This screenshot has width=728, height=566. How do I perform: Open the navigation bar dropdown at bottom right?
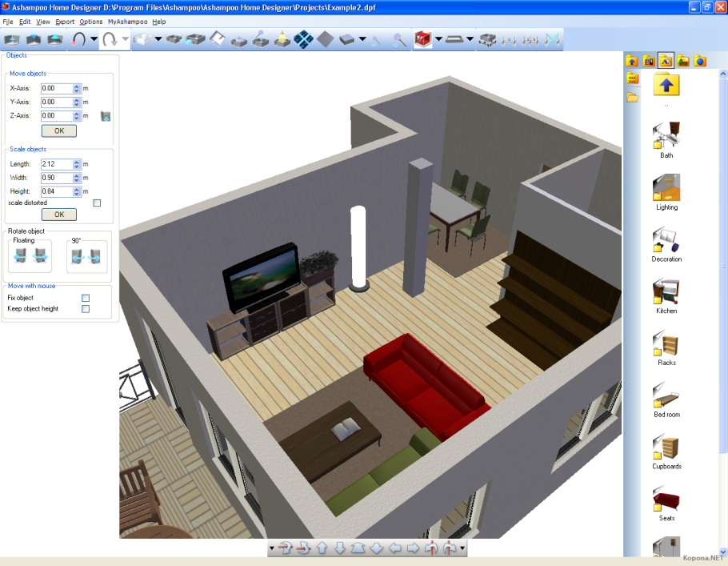462,547
